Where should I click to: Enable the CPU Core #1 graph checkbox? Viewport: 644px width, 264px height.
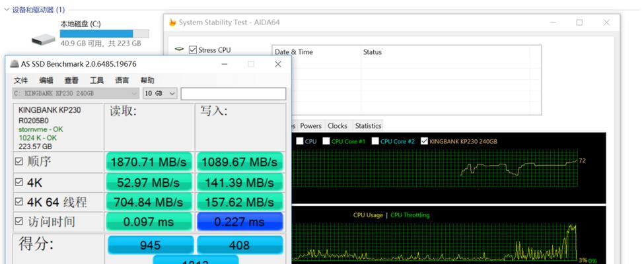tap(326, 141)
